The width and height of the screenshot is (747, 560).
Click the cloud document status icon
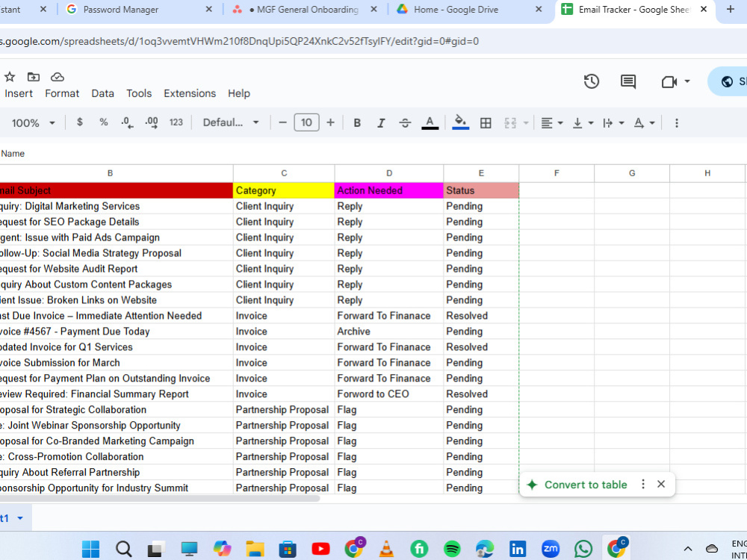58,77
